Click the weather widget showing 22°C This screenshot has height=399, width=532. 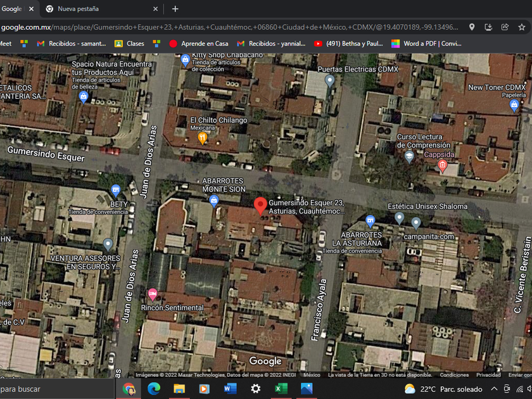(443, 389)
